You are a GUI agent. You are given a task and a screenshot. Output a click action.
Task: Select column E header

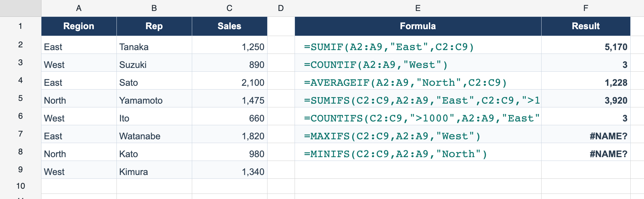click(x=418, y=8)
